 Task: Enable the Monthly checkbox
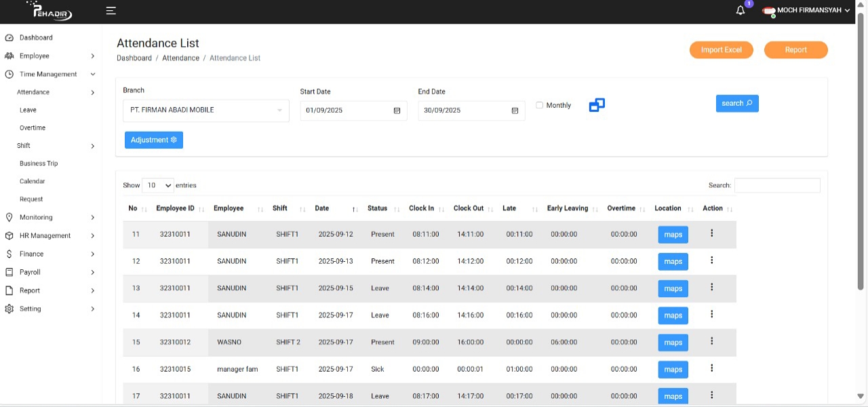540,105
